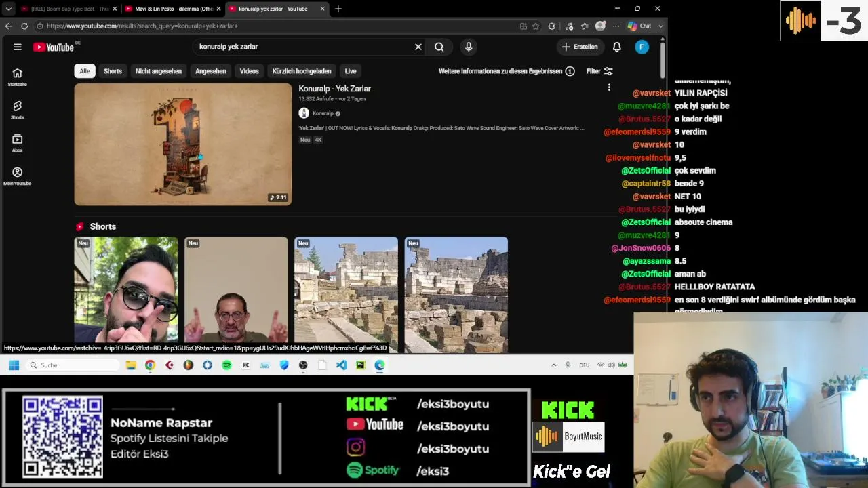Open the Copilot Chat button
The width and height of the screenshot is (868, 488).
(x=639, y=26)
